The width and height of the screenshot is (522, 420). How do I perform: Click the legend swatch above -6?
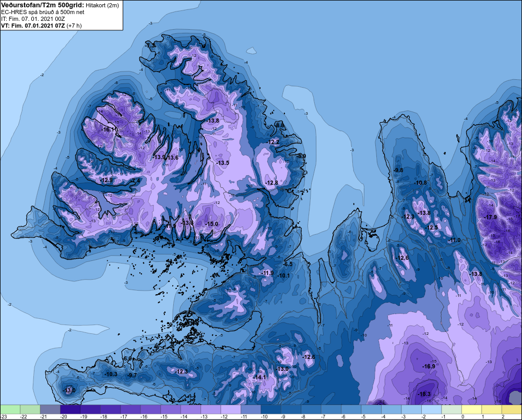point(351,409)
